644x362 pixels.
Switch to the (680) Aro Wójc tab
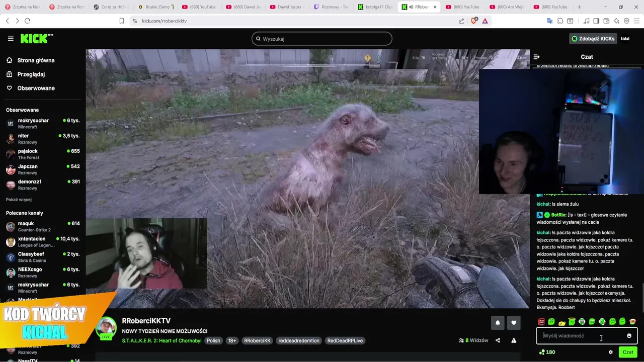pyautogui.click(x=508, y=7)
